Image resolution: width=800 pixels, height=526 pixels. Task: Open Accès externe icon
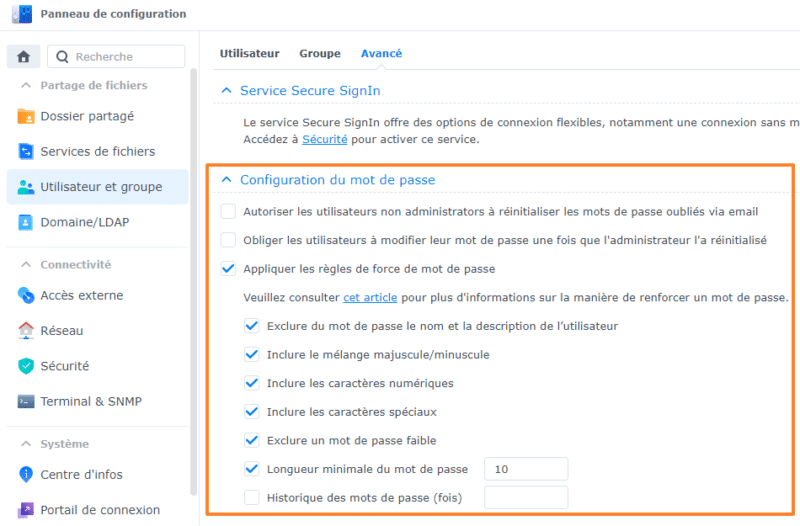(x=26, y=295)
